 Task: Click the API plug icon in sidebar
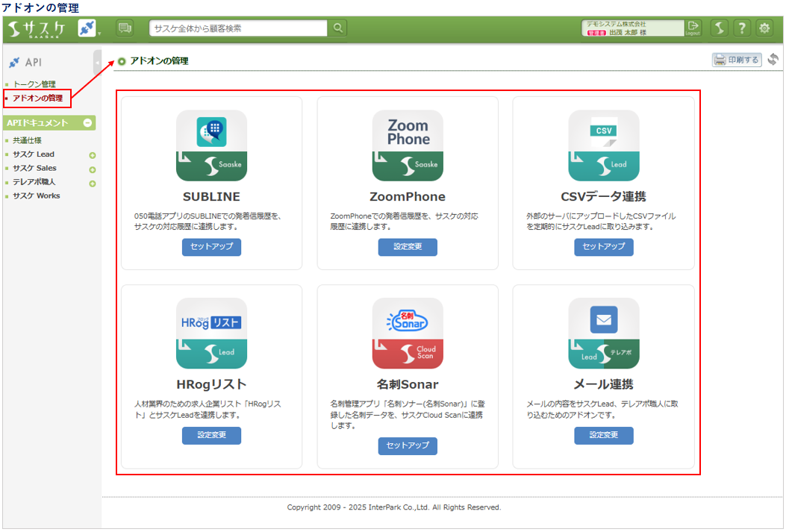point(14,63)
